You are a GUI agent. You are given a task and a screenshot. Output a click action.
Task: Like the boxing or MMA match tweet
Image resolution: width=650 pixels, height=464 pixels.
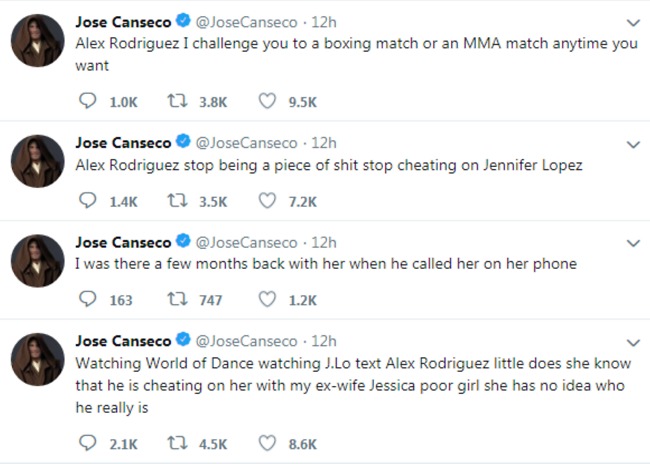pyautogui.click(x=267, y=101)
